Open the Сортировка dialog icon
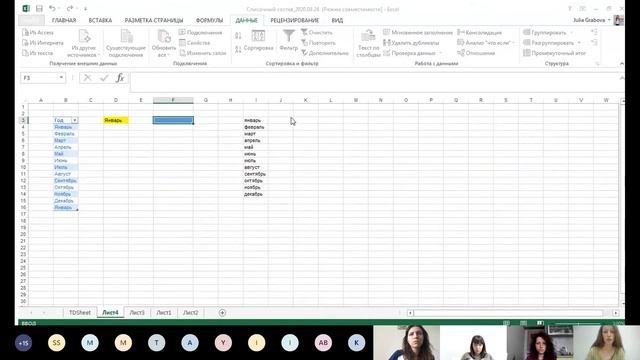 point(258,40)
